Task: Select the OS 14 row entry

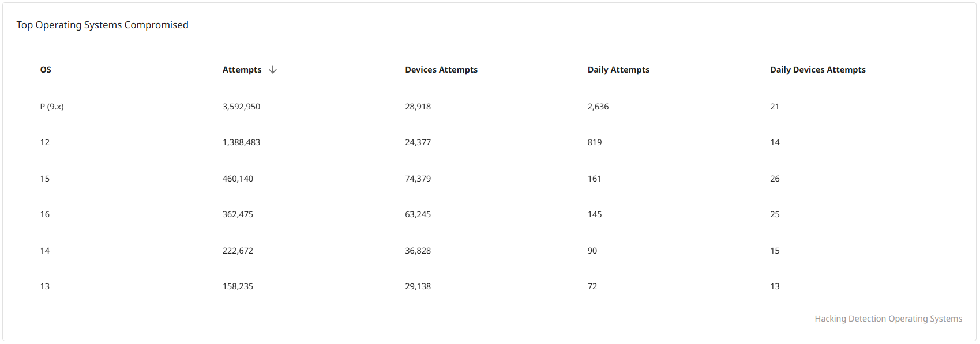Action: point(45,251)
